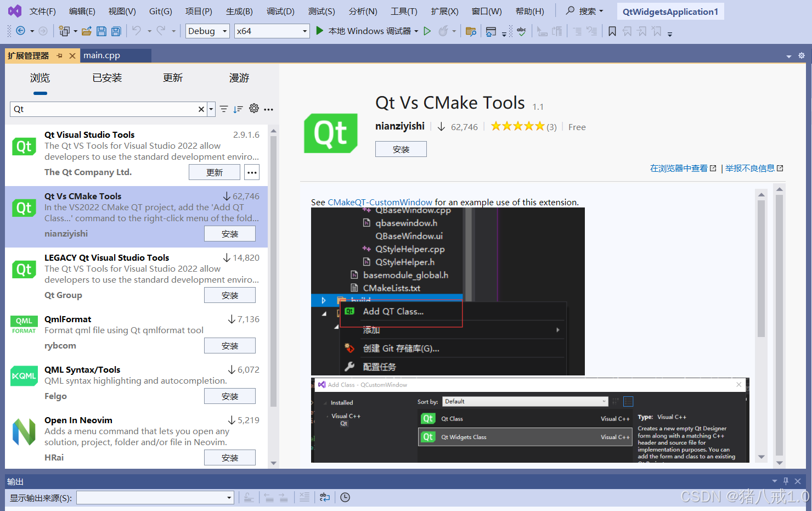This screenshot has width=812, height=511.
Task: Click 举报不良信息 link
Action: [x=754, y=169]
